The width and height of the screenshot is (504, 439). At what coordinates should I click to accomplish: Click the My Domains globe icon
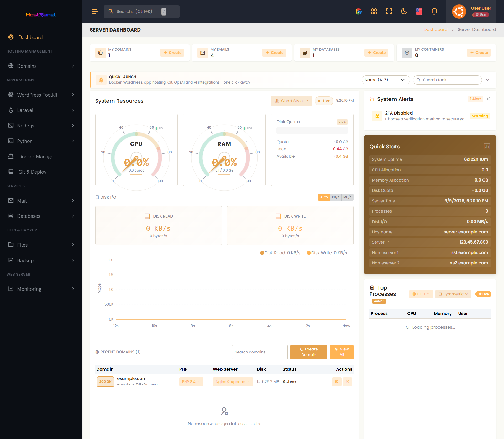click(x=100, y=53)
